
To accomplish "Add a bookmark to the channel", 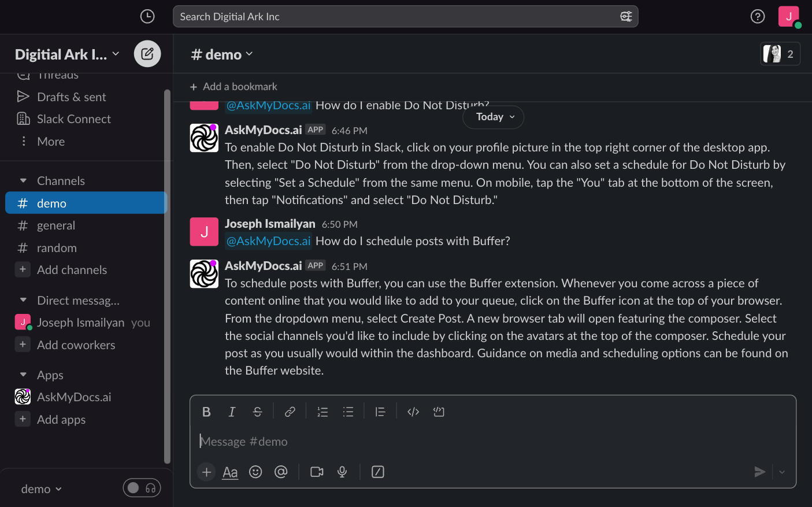I will 233,87.
